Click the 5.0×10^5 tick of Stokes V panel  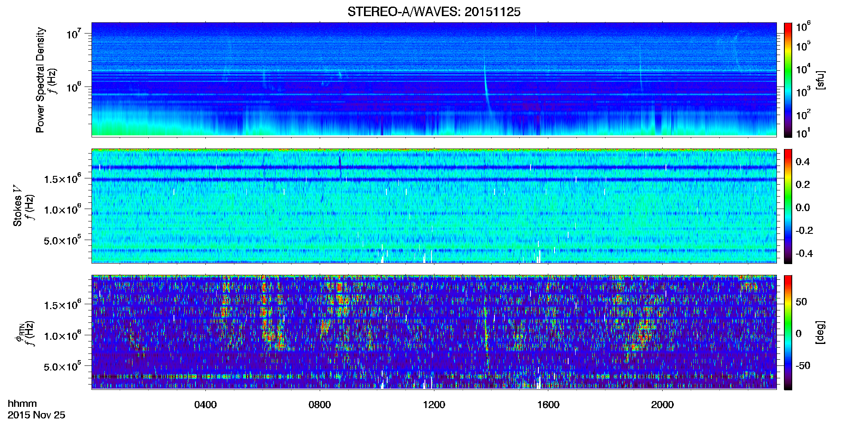click(x=63, y=240)
